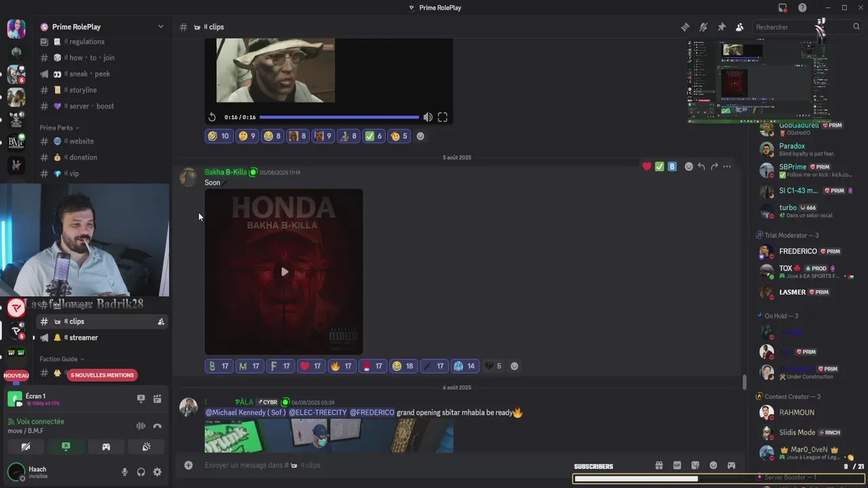Toggle checkmark reaction with count 6
Screen dimensions: 868x488
click(373, 136)
